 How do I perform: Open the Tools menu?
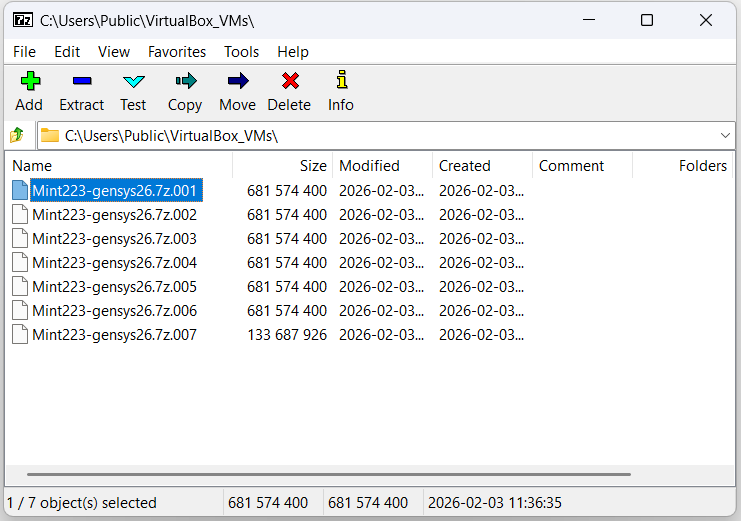[241, 52]
